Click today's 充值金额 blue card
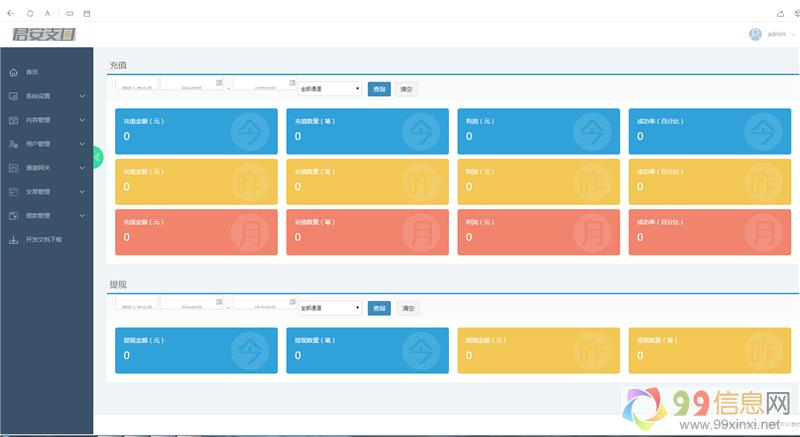This screenshot has height=437, width=800. coord(196,131)
